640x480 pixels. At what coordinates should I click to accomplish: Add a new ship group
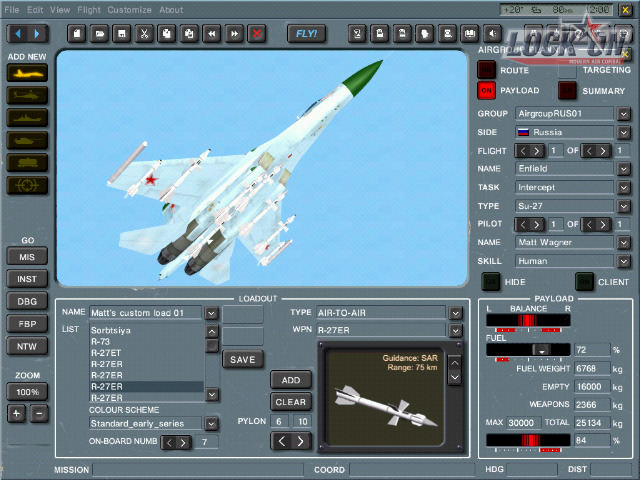coord(27,117)
